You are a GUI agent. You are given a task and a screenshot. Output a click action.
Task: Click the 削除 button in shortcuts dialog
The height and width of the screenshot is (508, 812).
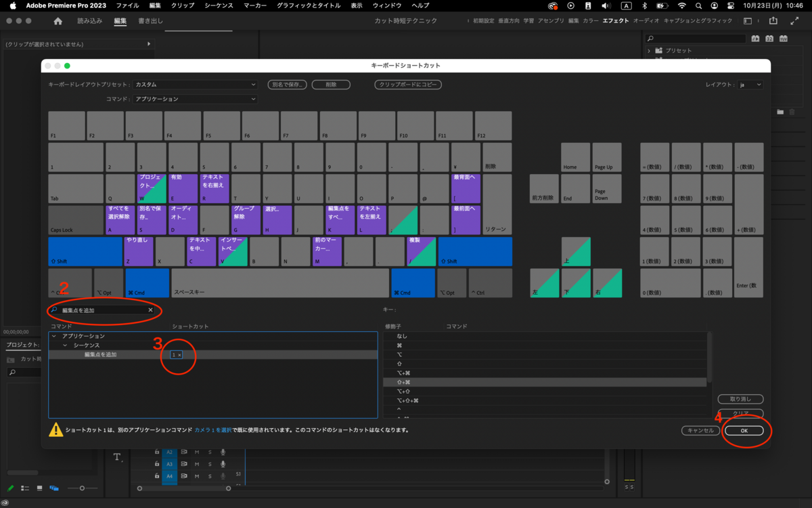point(331,85)
